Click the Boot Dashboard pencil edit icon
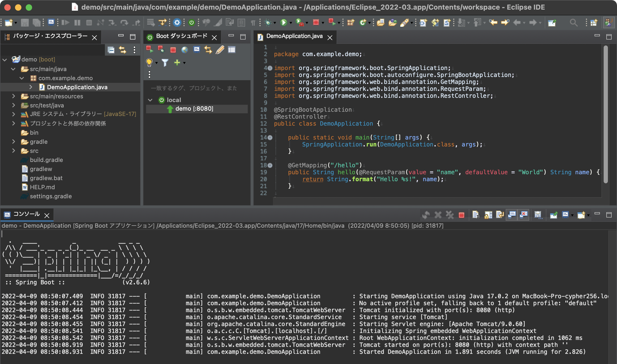This screenshot has height=364, width=617. click(x=220, y=50)
